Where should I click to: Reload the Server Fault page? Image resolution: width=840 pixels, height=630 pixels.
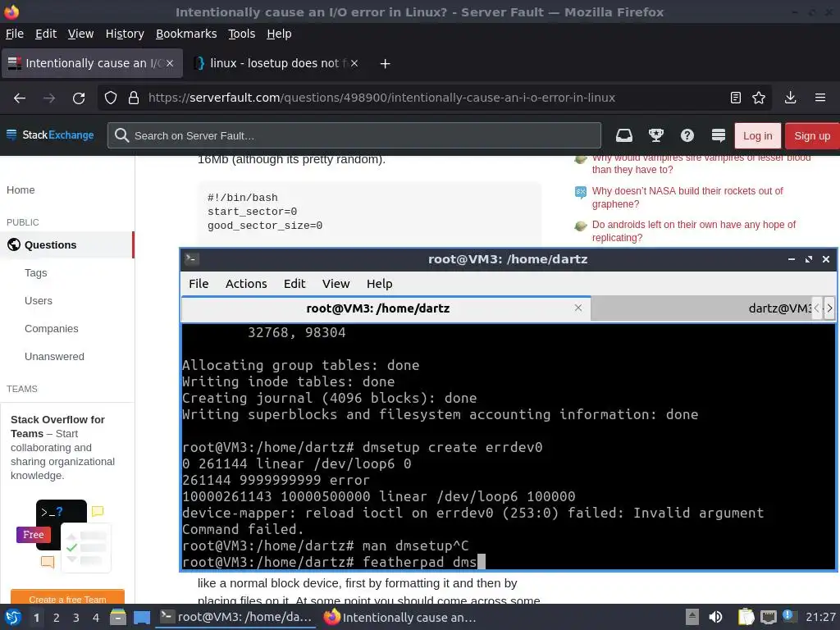(x=79, y=98)
